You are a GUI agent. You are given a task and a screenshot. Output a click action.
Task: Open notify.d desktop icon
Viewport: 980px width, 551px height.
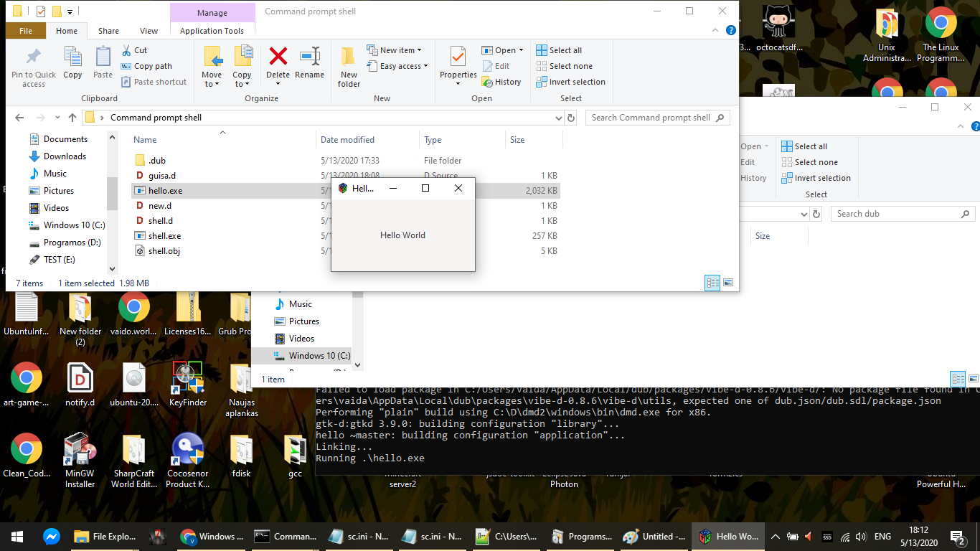coord(80,385)
